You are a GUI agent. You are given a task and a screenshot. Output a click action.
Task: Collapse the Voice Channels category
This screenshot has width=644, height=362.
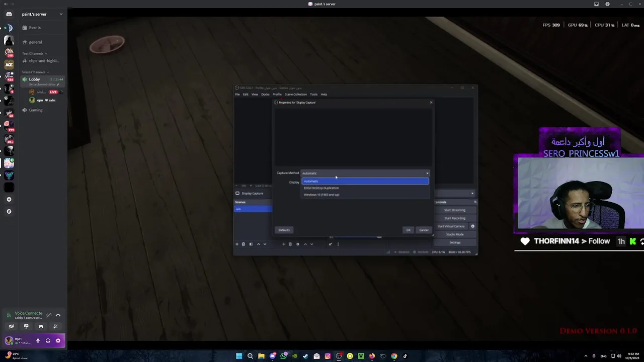click(35, 72)
